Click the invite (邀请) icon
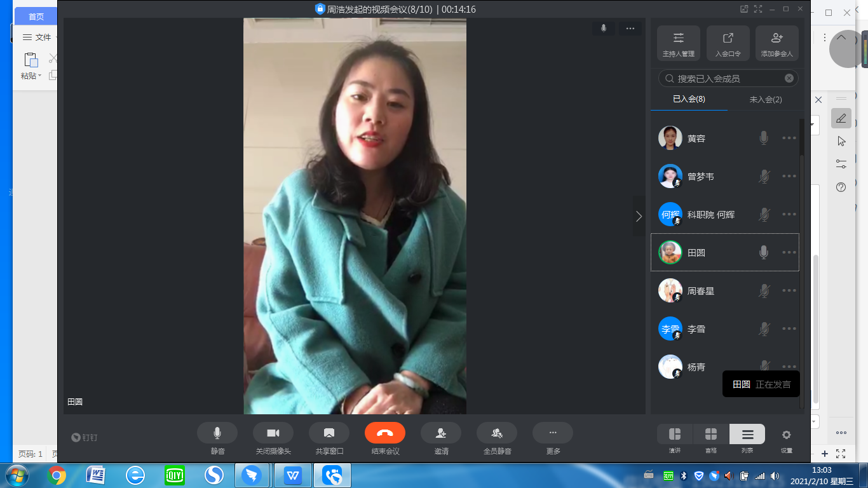Screen dimensions: 868x488 coord(441,433)
